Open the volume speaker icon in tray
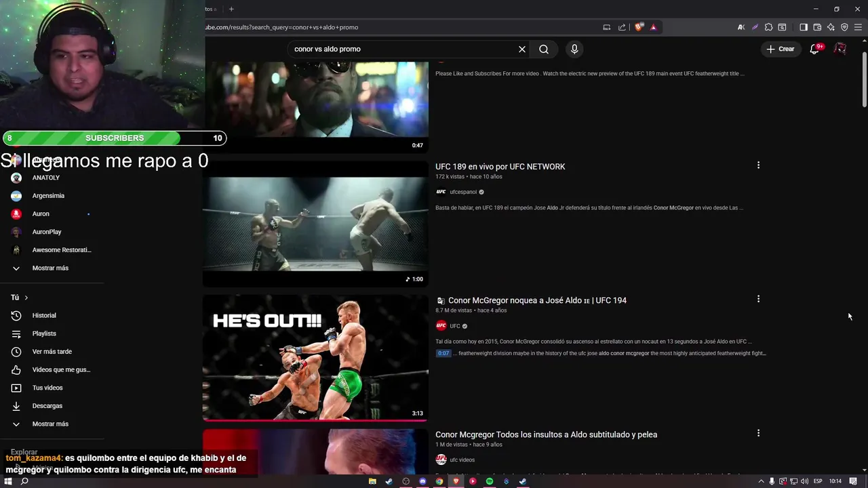 pyautogui.click(x=804, y=481)
